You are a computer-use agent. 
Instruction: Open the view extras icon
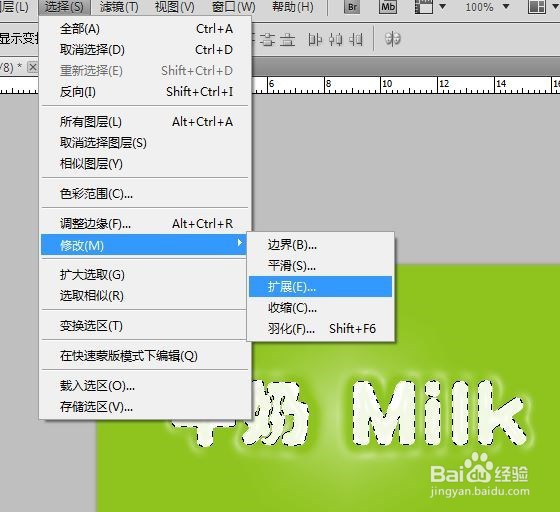[424, 7]
